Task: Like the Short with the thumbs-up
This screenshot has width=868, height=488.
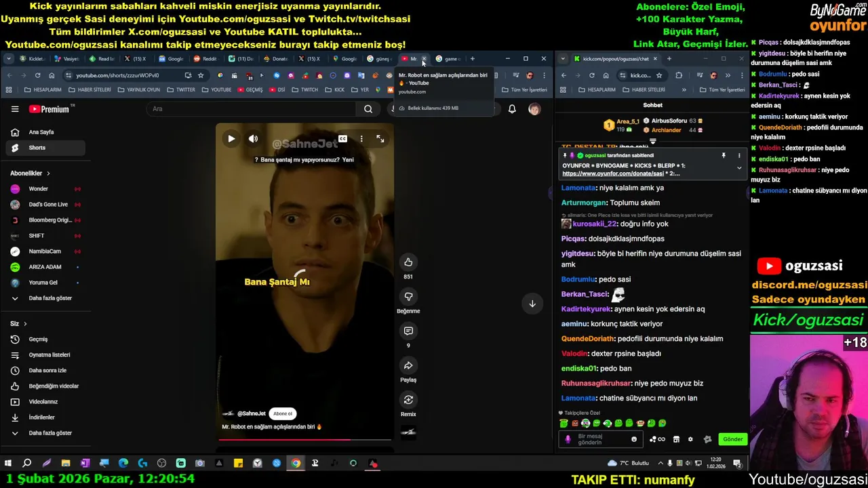Action: (x=408, y=262)
